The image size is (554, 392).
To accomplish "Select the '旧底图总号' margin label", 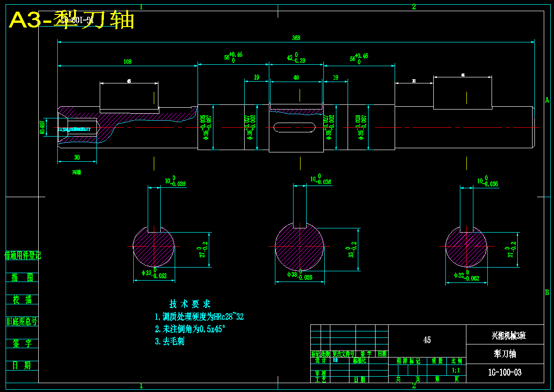I will 22,321.
